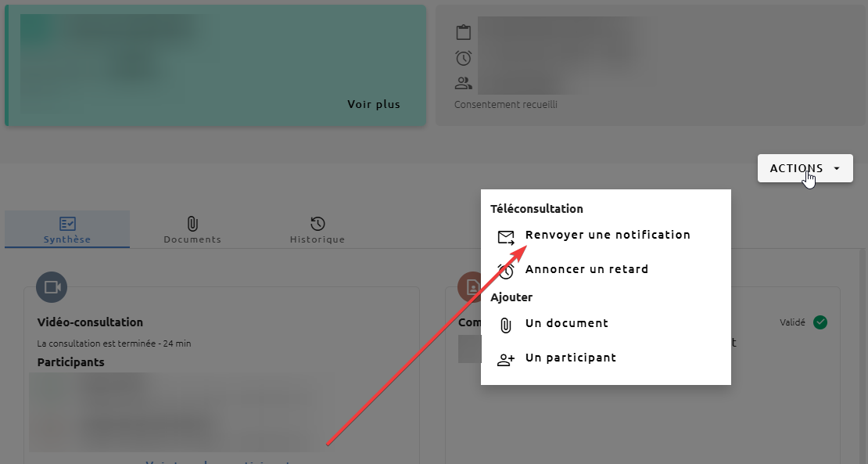Click the ACTIONS dropdown caret arrow
This screenshot has width=868, height=464.
pos(837,168)
